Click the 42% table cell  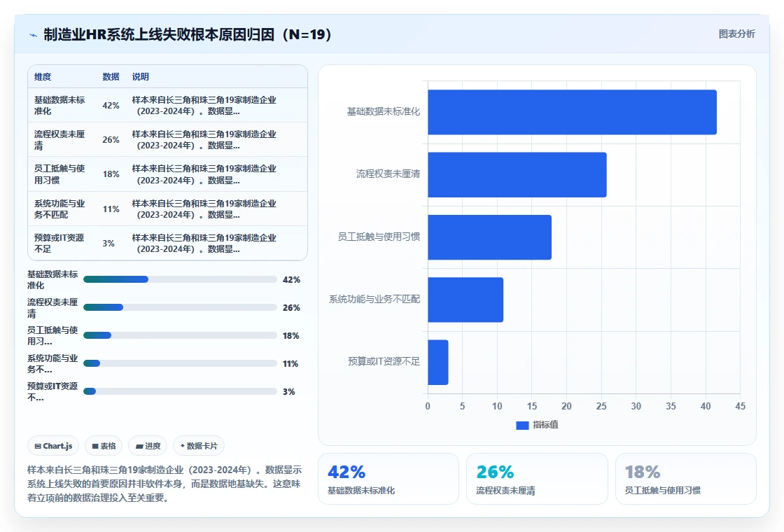tap(111, 106)
